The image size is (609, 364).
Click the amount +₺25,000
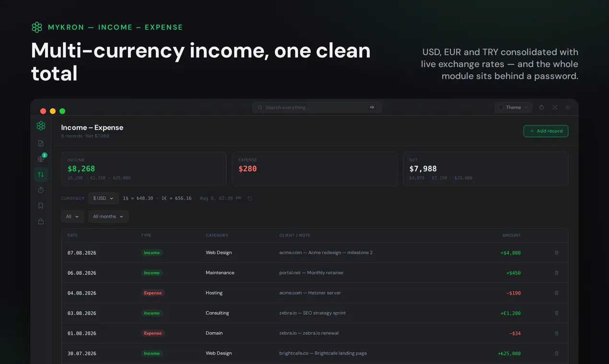[x=509, y=353]
